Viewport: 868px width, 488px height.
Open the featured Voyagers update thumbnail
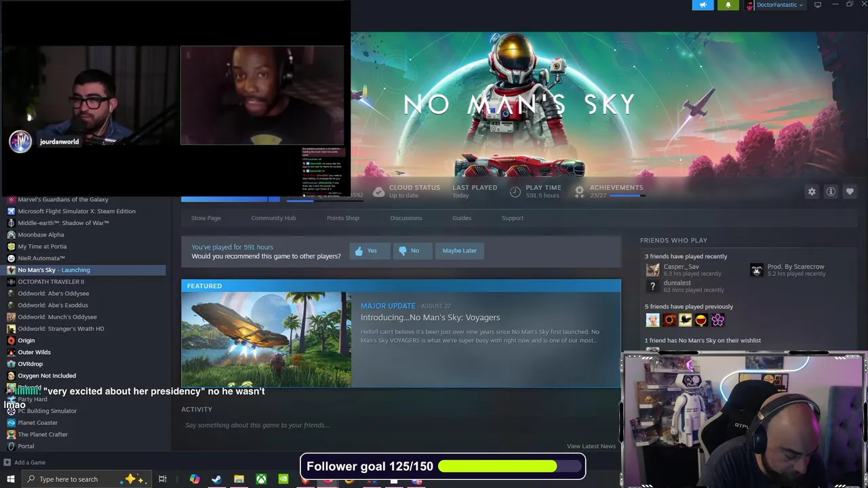(x=266, y=340)
